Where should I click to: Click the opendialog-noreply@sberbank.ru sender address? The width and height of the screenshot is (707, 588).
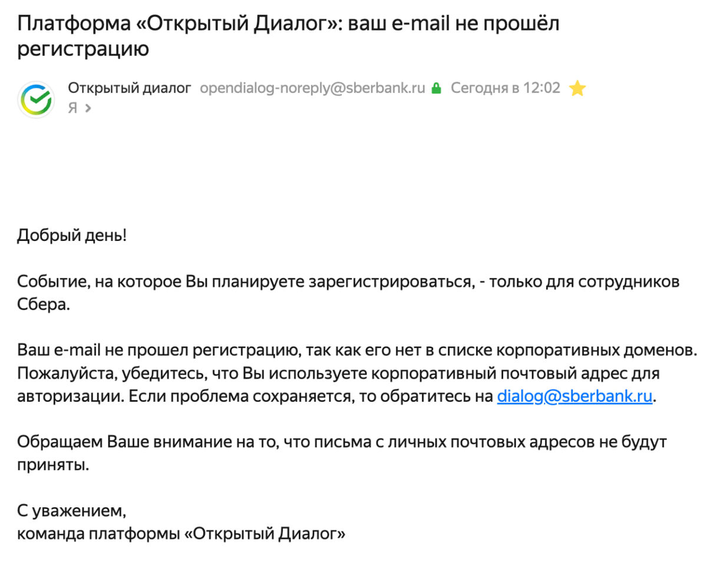click(312, 88)
